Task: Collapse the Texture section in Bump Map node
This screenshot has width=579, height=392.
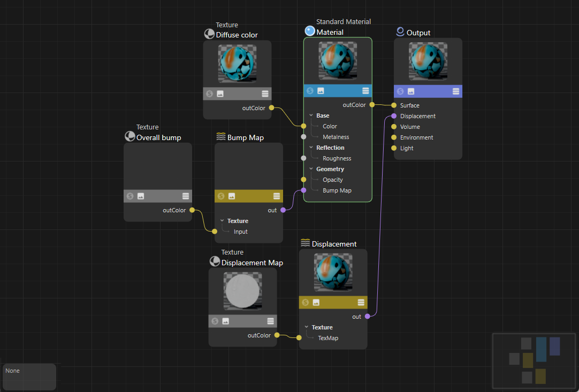Action: point(222,221)
